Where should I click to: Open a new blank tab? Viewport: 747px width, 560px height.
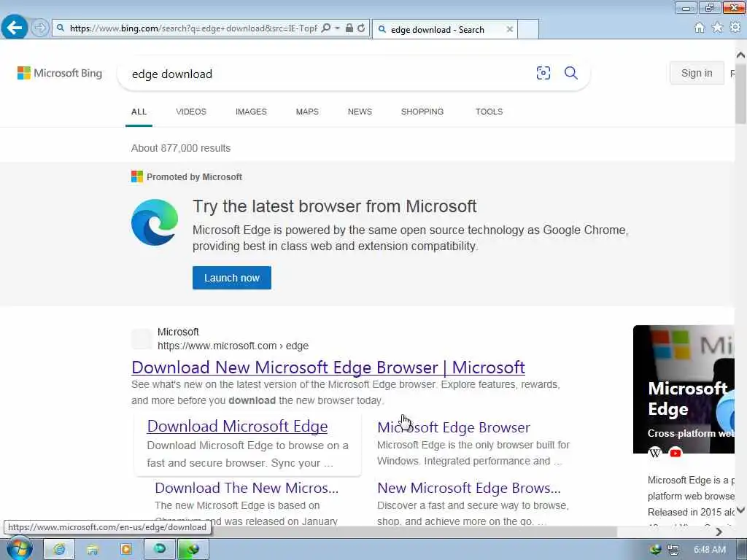point(528,29)
